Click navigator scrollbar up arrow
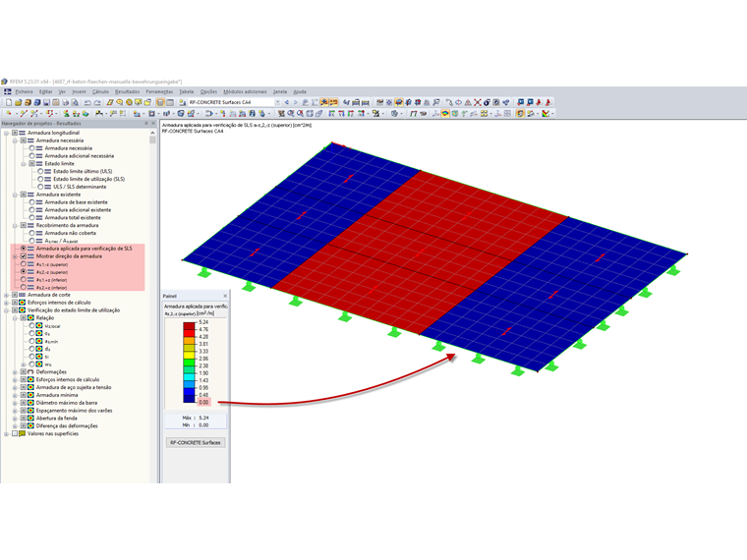This screenshot has width=747, height=560. tap(152, 133)
